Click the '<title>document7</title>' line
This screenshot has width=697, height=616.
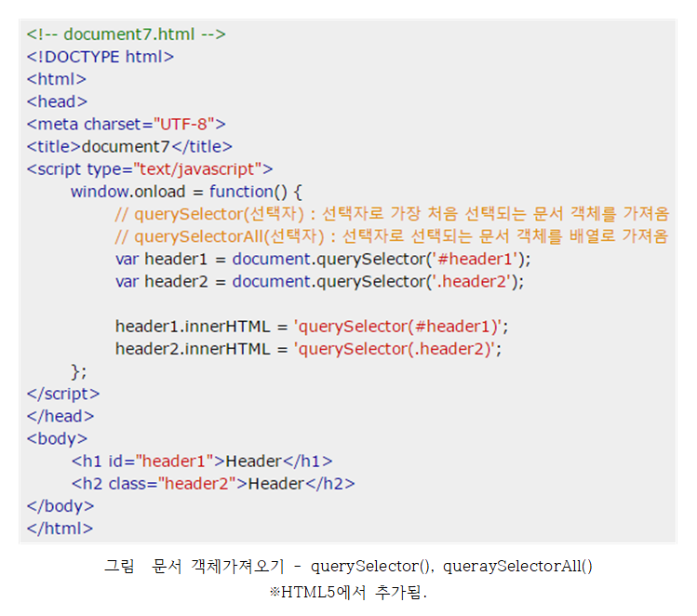pyautogui.click(x=129, y=147)
